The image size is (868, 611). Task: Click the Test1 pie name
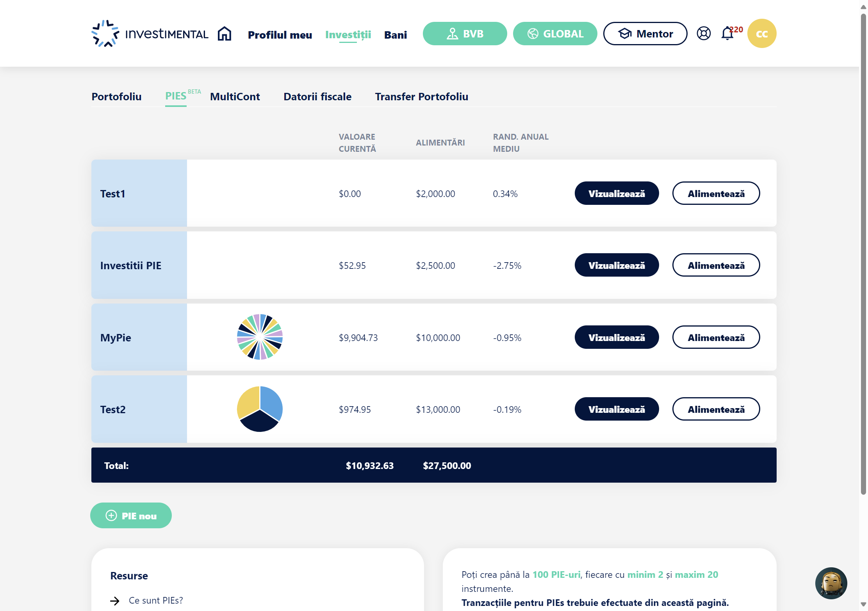click(x=113, y=194)
